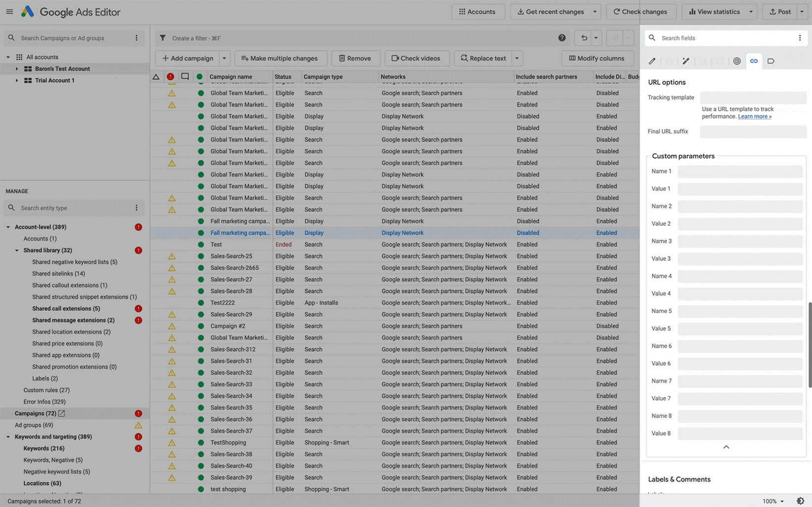Click Check videos button

pos(416,58)
